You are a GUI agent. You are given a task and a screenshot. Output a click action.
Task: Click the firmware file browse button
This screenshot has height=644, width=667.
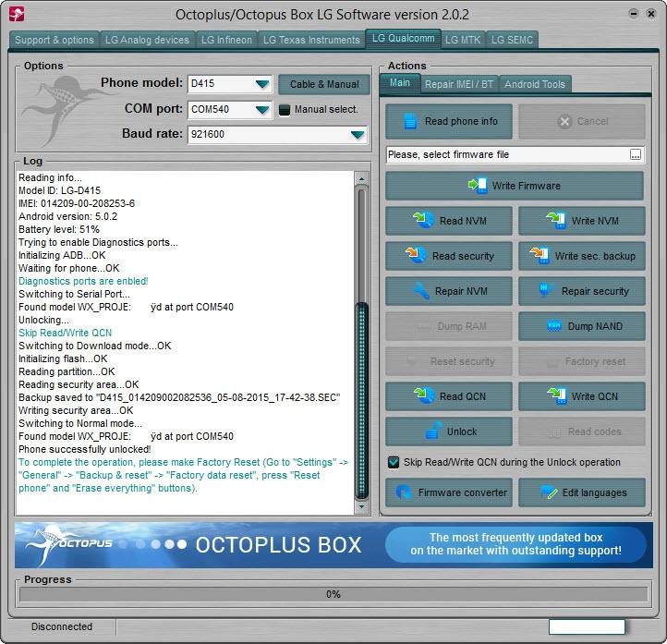pos(635,155)
